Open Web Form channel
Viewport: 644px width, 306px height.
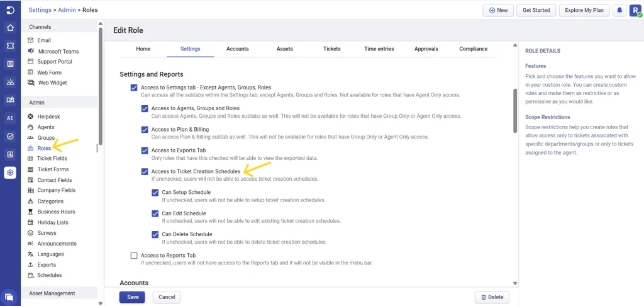click(49, 72)
